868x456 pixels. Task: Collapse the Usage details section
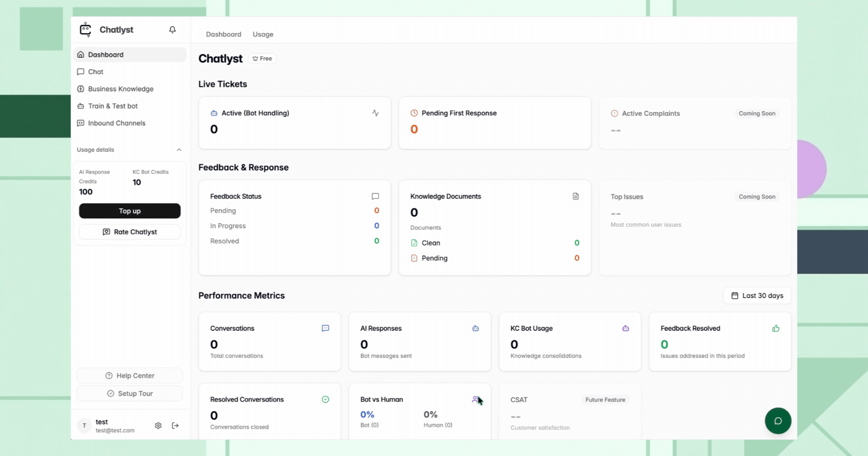tap(179, 150)
